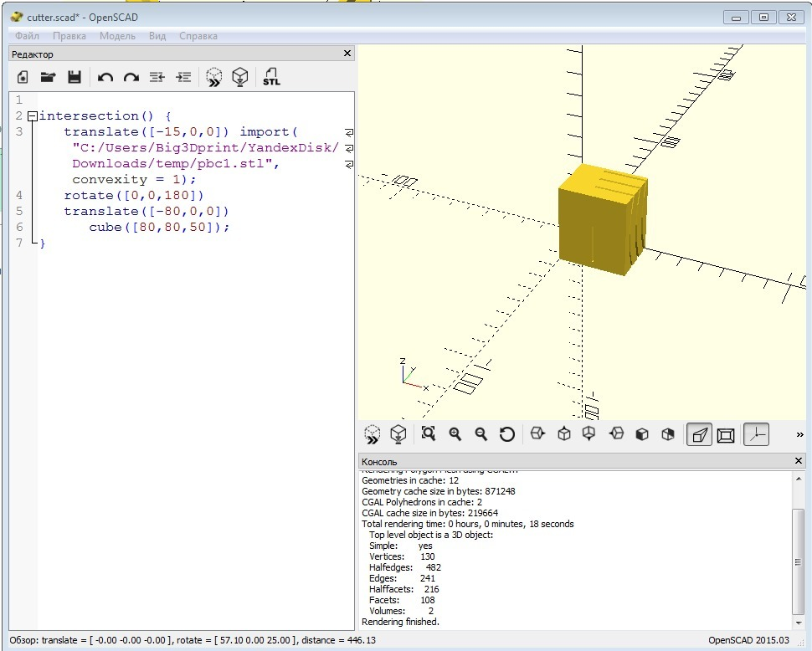The image size is (812, 651).
Task: Reset the 3D view
Action: 506,434
